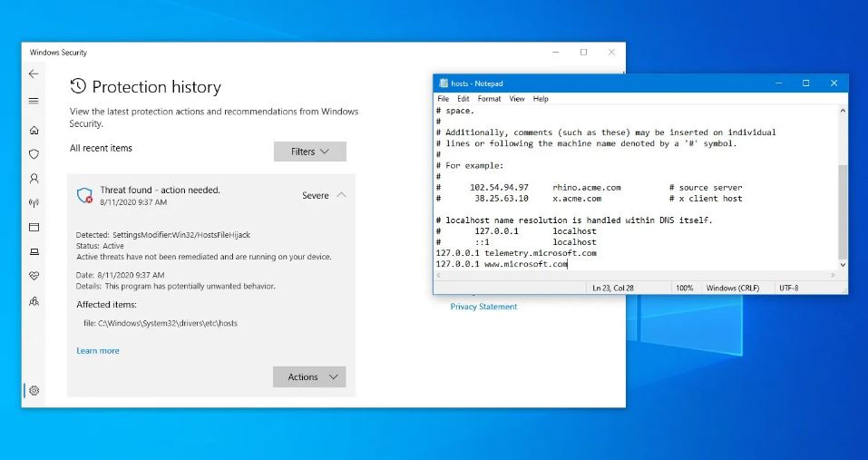Go back using Windows Security back arrow
868x460 pixels.
click(x=34, y=73)
